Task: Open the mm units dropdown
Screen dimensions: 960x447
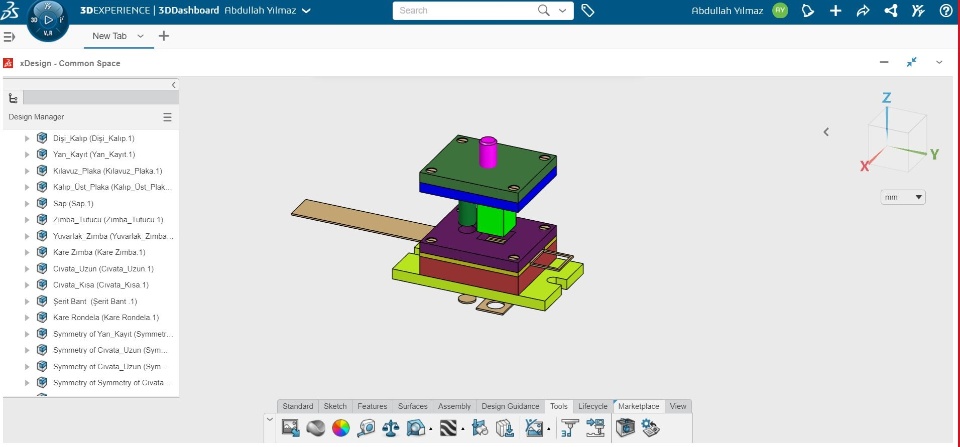Action: (x=903, y=197)
